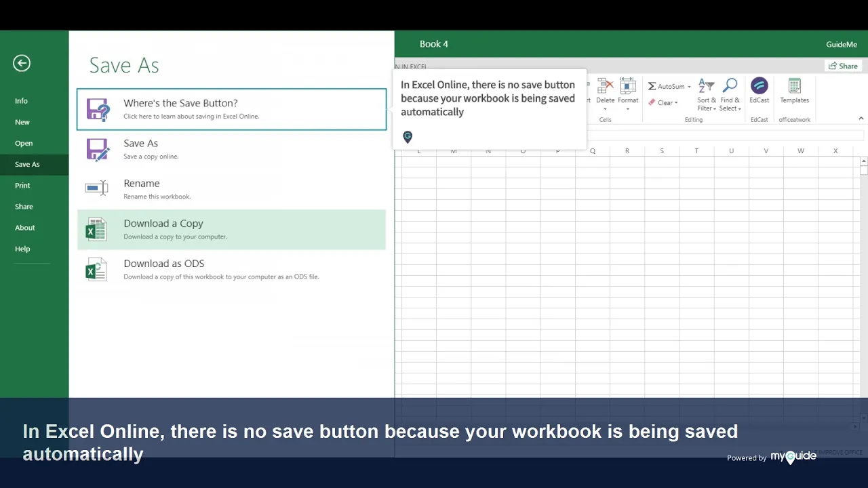This screenshot has height=488, width=868.
Task: Click the Share button at top right
Action: pos(843,66)
